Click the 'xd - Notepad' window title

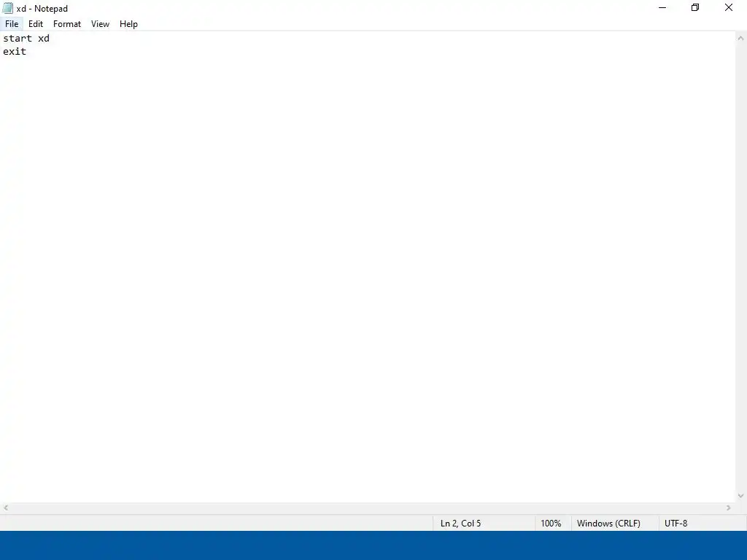coord(42,9)
